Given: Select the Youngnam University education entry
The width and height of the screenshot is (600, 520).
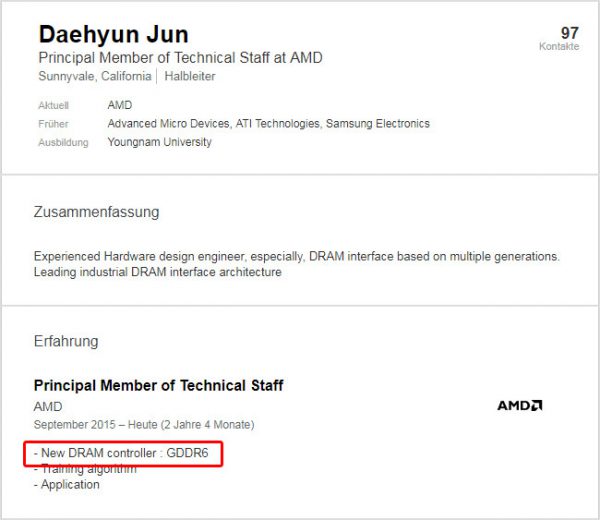Looking at the screenshot, I should click(160, 142).
